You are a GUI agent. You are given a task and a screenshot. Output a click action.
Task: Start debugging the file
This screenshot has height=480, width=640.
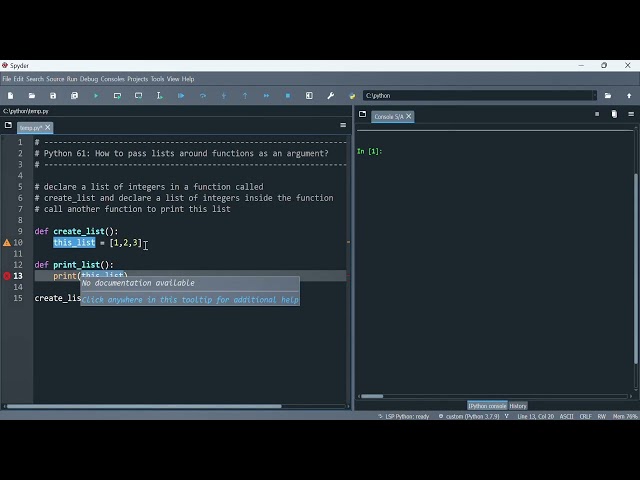(181, 96)
